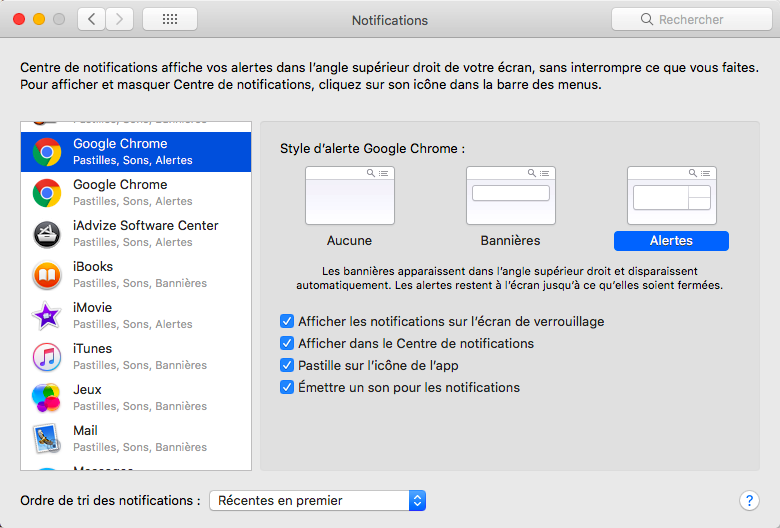Click the 'Ordre de tri des notifications' label
780x528 pixels.
110,500
